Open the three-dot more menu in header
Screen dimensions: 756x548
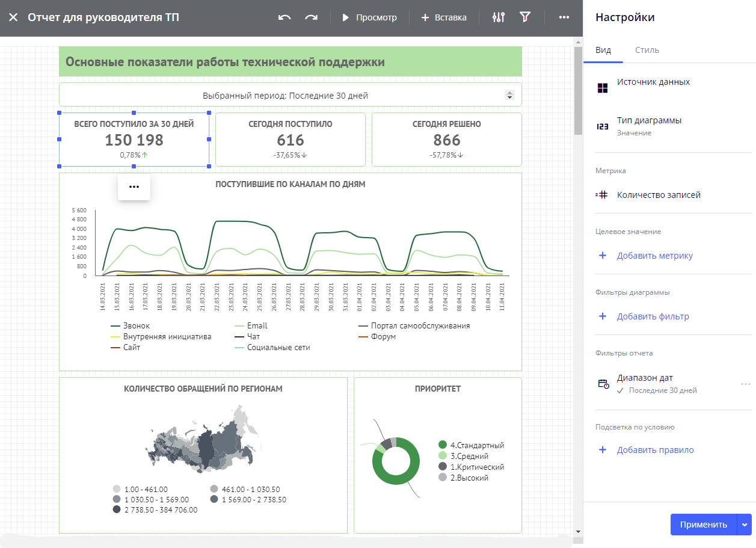click(x=564, y=17)
